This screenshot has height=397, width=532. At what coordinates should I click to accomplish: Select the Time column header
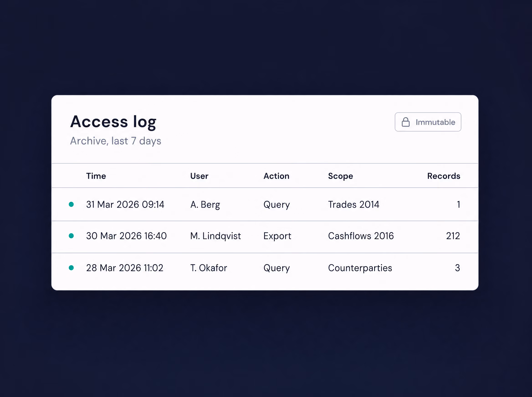[96, 176]
